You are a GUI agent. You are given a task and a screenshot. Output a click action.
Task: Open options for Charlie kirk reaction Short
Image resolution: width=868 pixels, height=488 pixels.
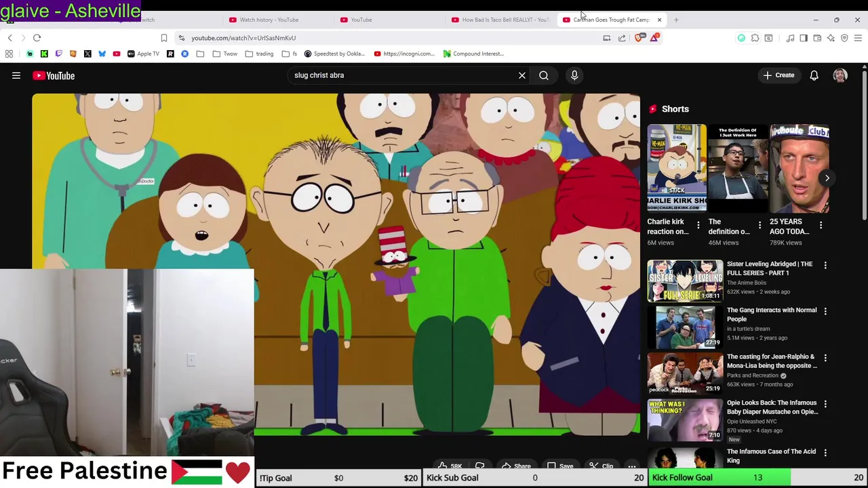[x=698, y=225]
